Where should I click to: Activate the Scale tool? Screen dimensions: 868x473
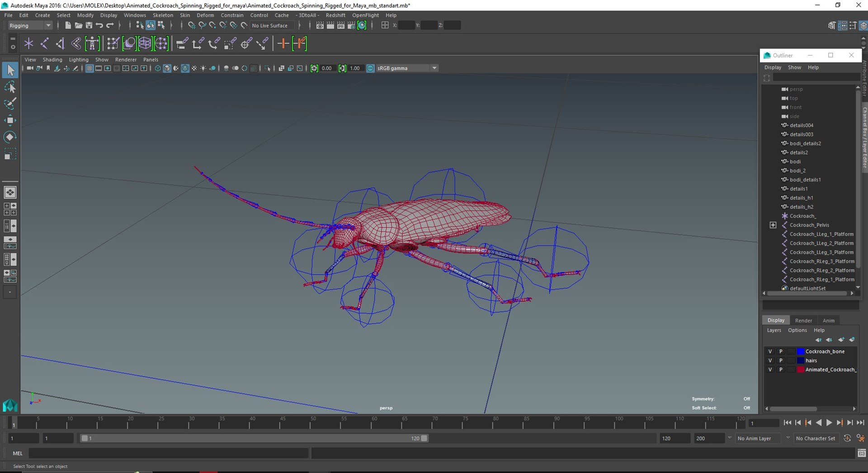(x=10, y=154)
